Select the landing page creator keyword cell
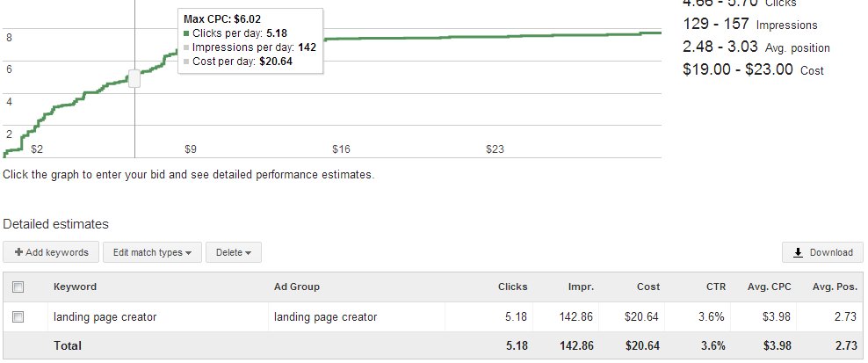The width and height of the screenshot is (868, 363). tap(105, 317)
